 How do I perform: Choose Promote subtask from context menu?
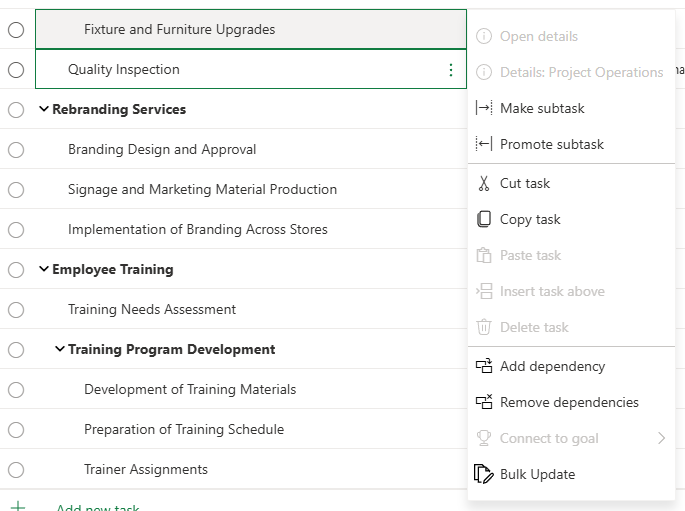[x=571, y=144]
